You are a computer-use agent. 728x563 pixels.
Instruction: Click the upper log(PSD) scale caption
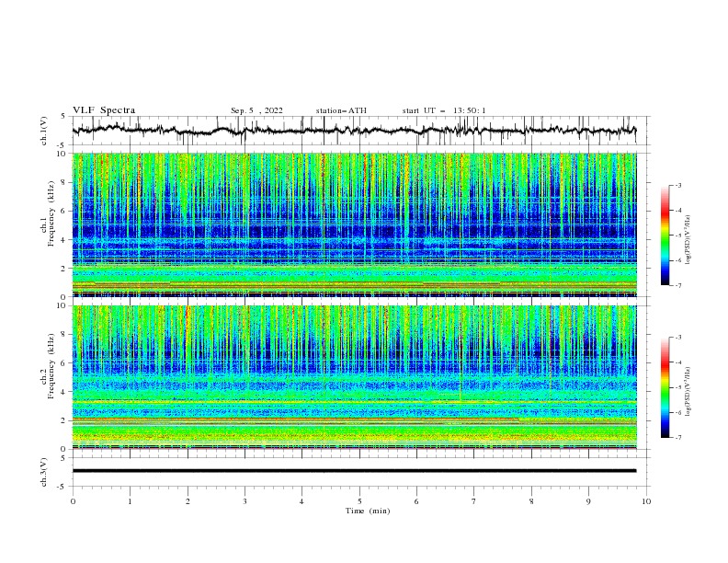point(688,240)
